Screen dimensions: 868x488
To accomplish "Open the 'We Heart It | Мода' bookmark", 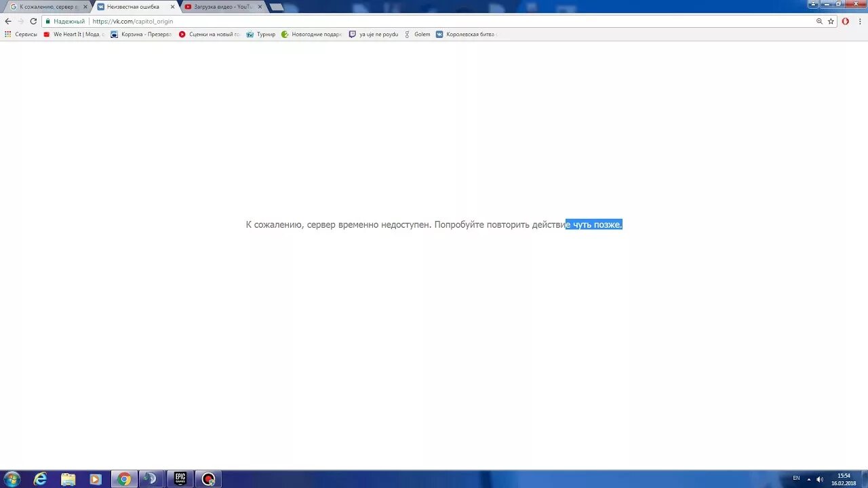I will [74, 34].
